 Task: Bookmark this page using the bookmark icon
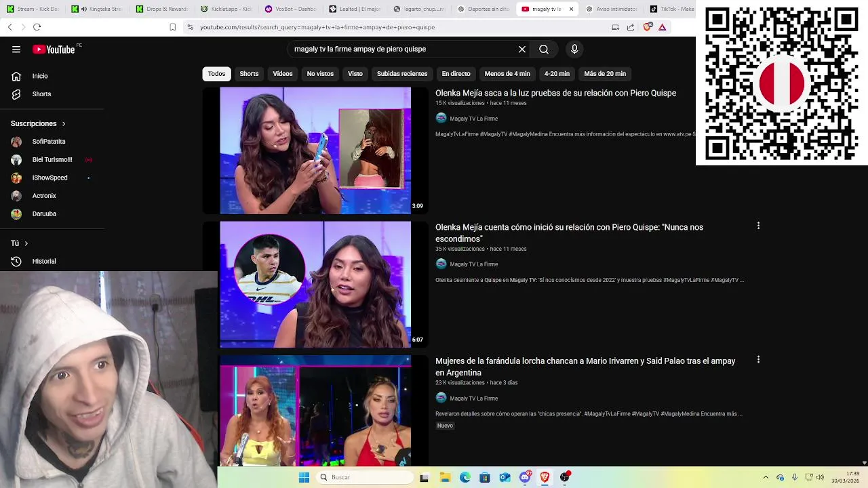point(173,27)
